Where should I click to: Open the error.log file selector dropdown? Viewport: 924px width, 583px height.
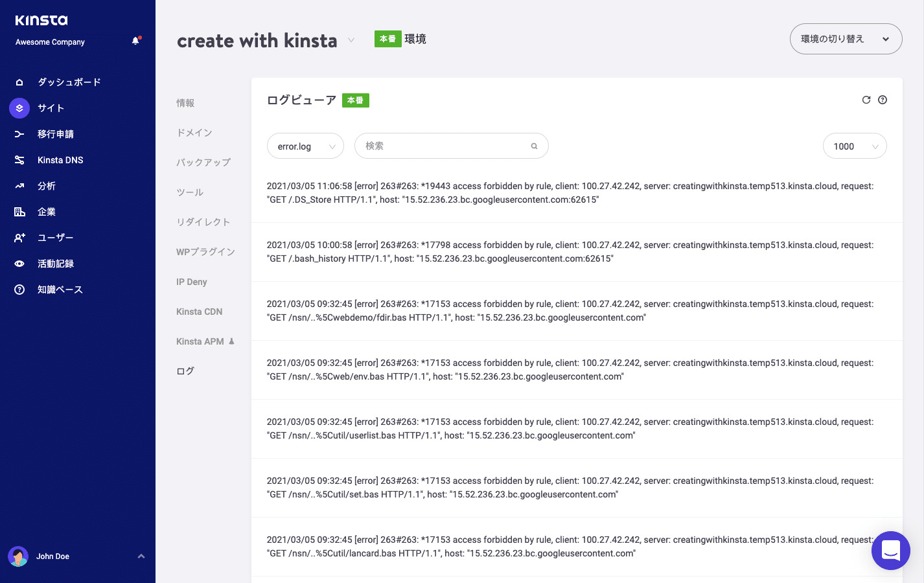(x=305, y=146)
